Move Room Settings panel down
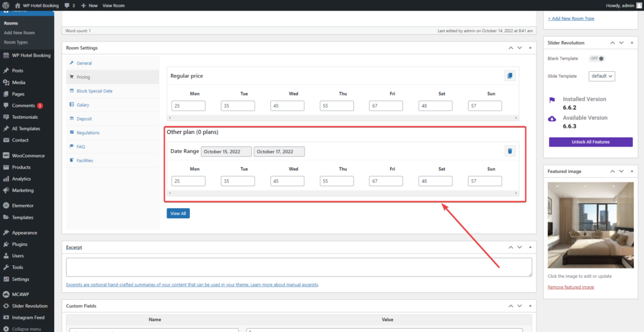 point(519,48)
